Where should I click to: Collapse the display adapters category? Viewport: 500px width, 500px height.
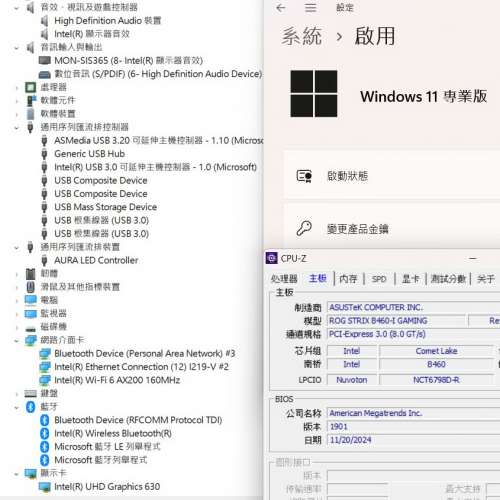(16, 474)
